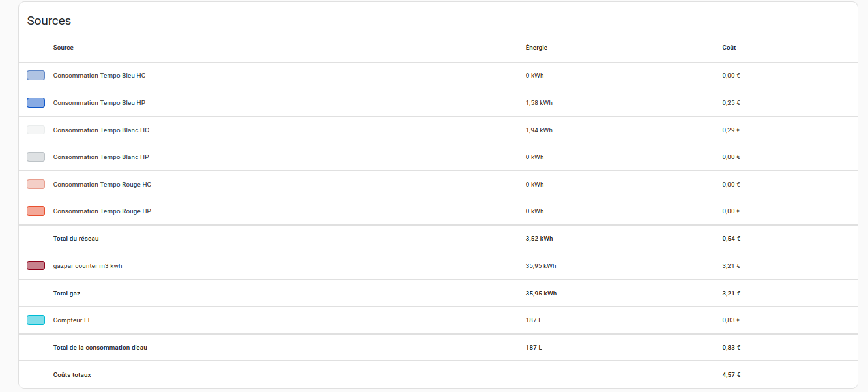Viewport: 868px width, 392px height.
Task: Click the Tempo Blanc HP color swatch
Action: coord(36,157)
